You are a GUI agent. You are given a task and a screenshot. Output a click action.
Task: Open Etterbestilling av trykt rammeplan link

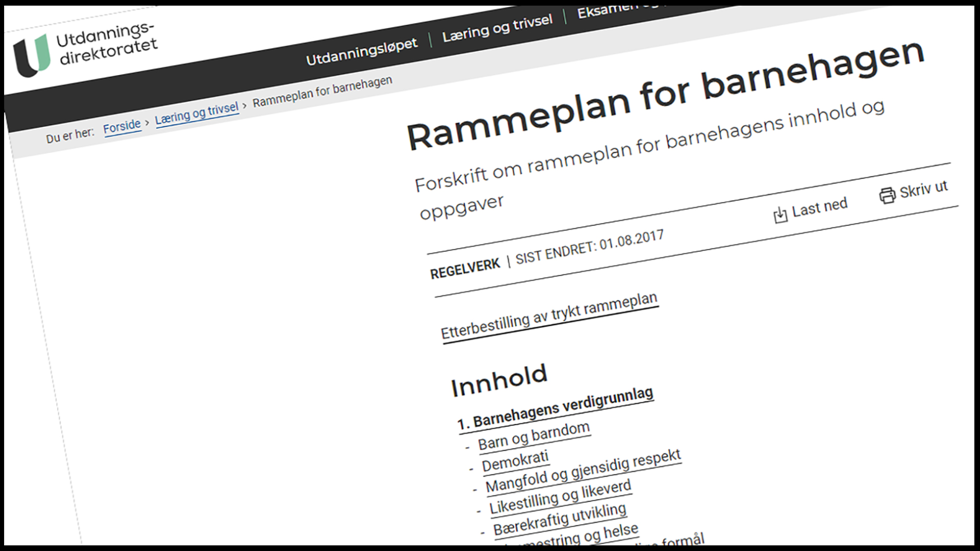click(x=550, y=316)
